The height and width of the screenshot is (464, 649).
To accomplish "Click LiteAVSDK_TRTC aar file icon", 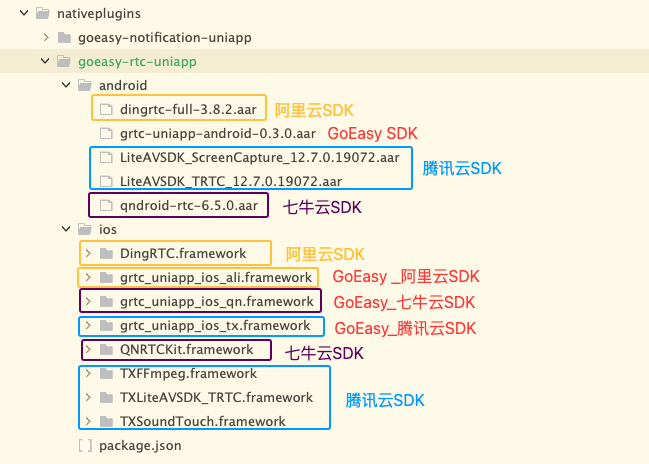I will [106, 181].
